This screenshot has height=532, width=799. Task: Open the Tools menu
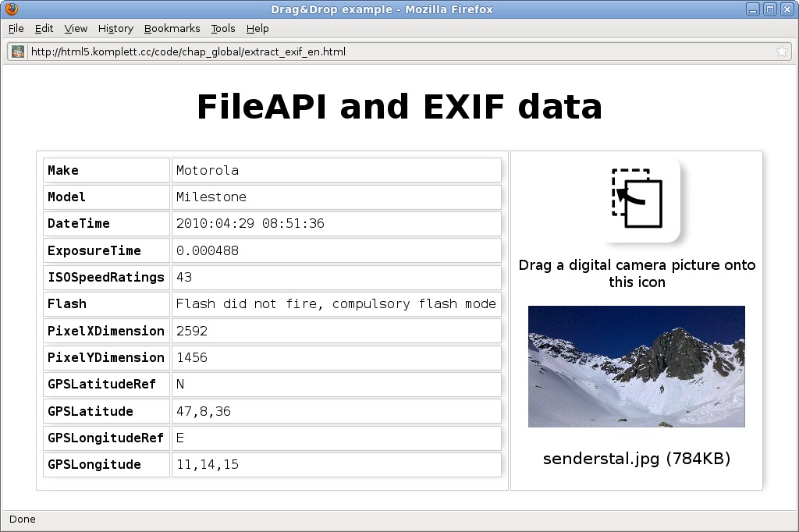tap(222, 28)
